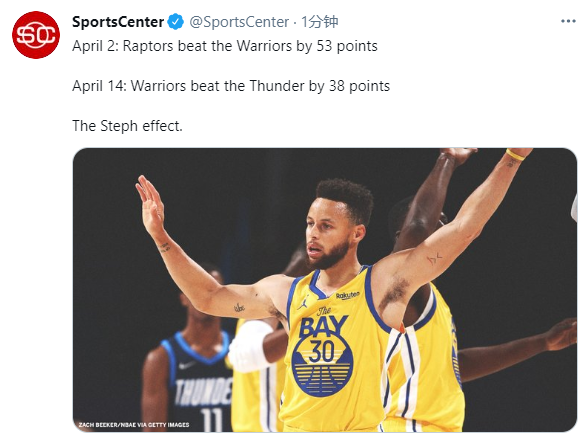Click the SportsCenter display name

point(118,22)
